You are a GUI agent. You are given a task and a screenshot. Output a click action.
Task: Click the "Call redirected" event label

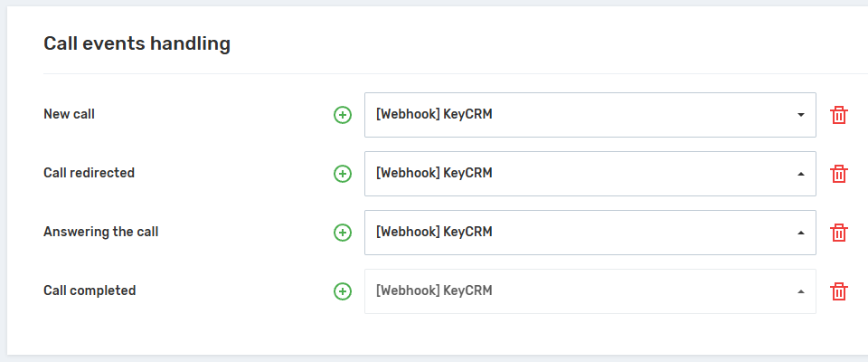89,173
